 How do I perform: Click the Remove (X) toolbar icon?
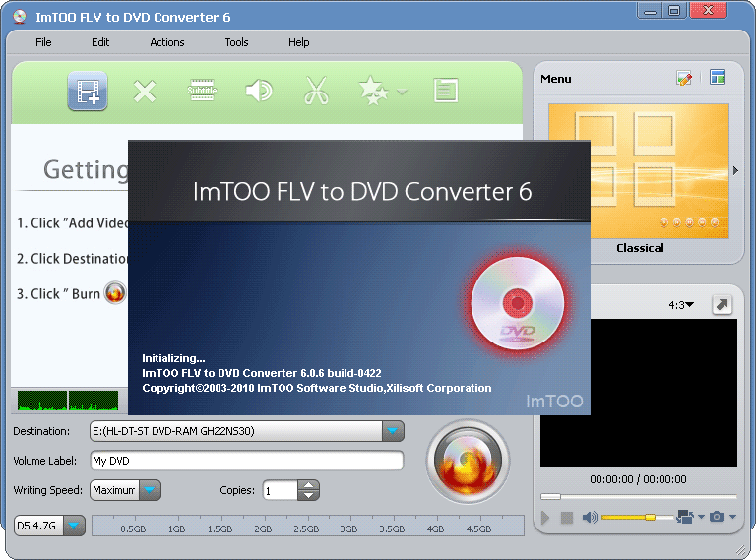tap(145, 92)
